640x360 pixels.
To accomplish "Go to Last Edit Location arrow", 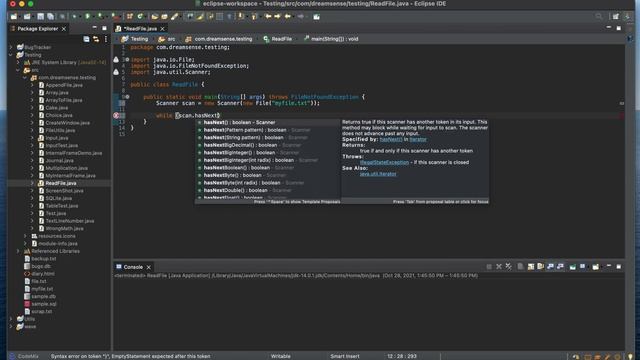I will click(x=268, y=16).
